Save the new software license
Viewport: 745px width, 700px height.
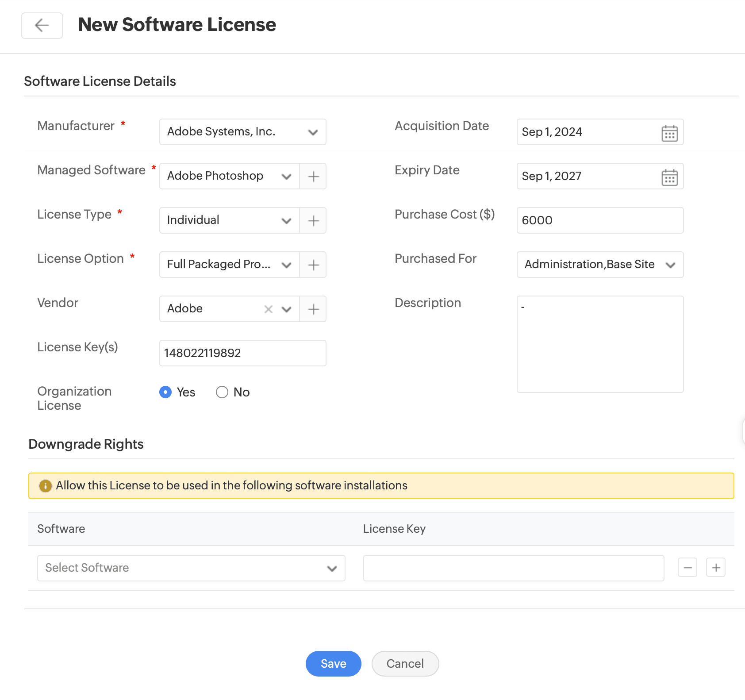coord(333,663)
